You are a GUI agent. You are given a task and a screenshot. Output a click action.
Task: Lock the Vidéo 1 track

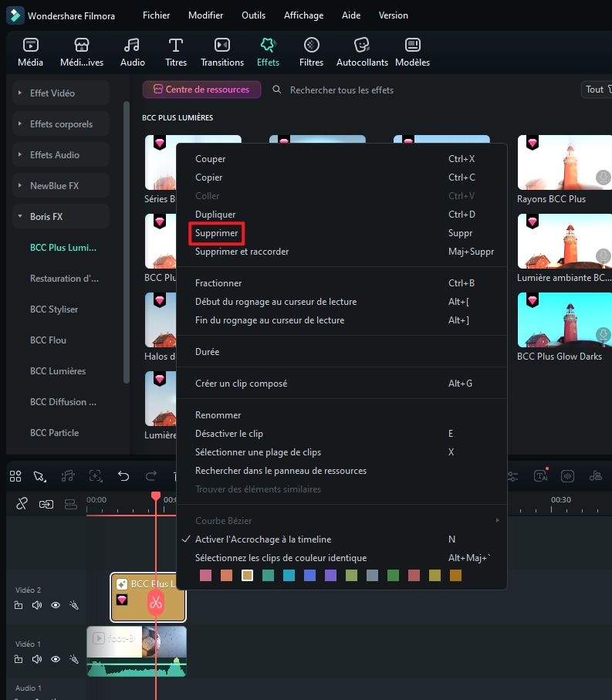click(19, 659)
